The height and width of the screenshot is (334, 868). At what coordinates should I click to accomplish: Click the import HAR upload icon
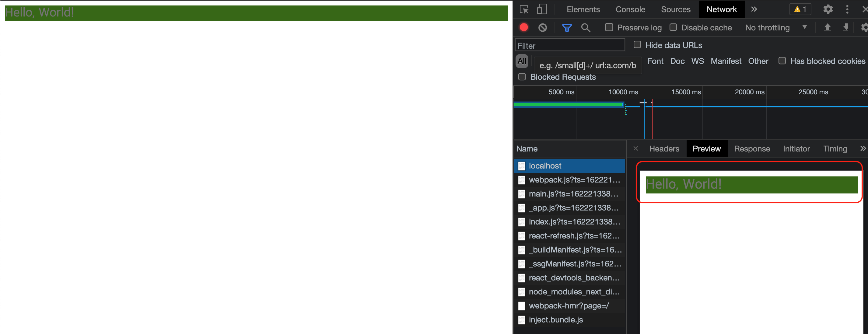pos(827,28)
